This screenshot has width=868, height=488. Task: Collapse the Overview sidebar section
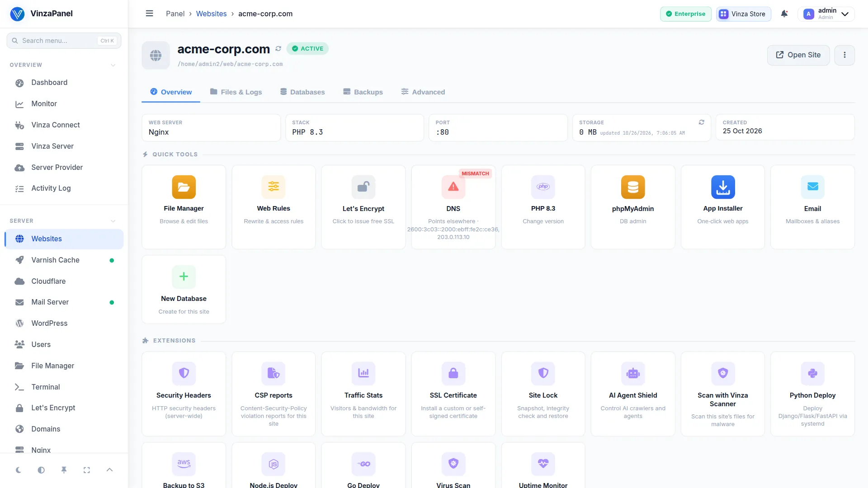113,65
